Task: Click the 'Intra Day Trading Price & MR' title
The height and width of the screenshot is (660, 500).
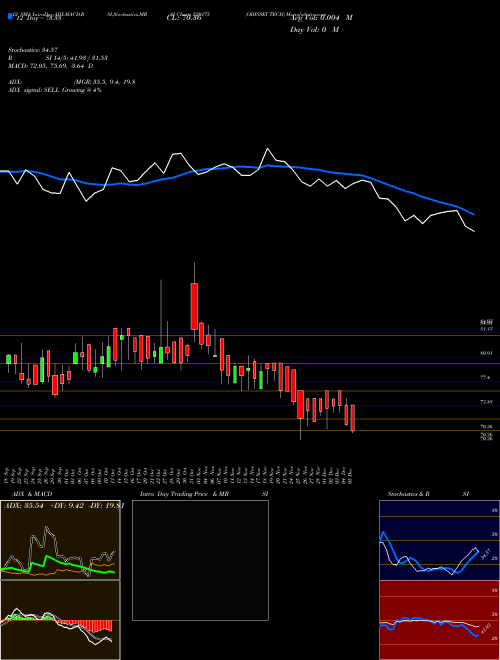Action: (184, 494)
